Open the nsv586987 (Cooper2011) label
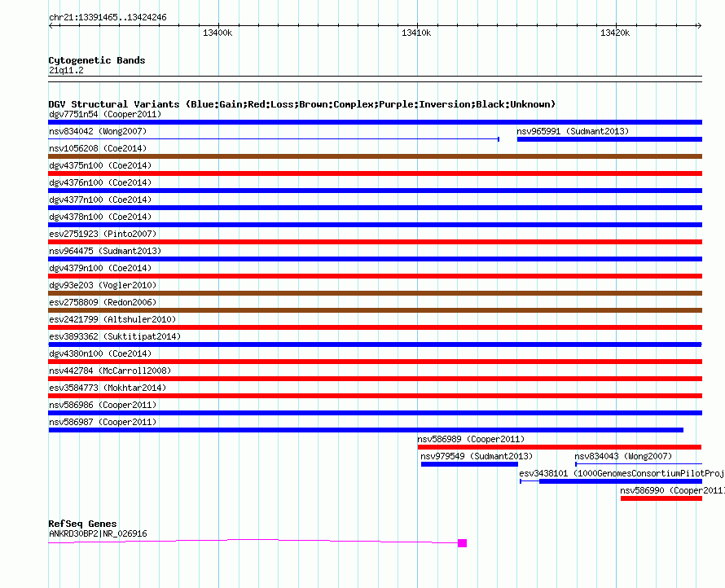This screenshot has width=725, height=588. [x=103, y=422]
